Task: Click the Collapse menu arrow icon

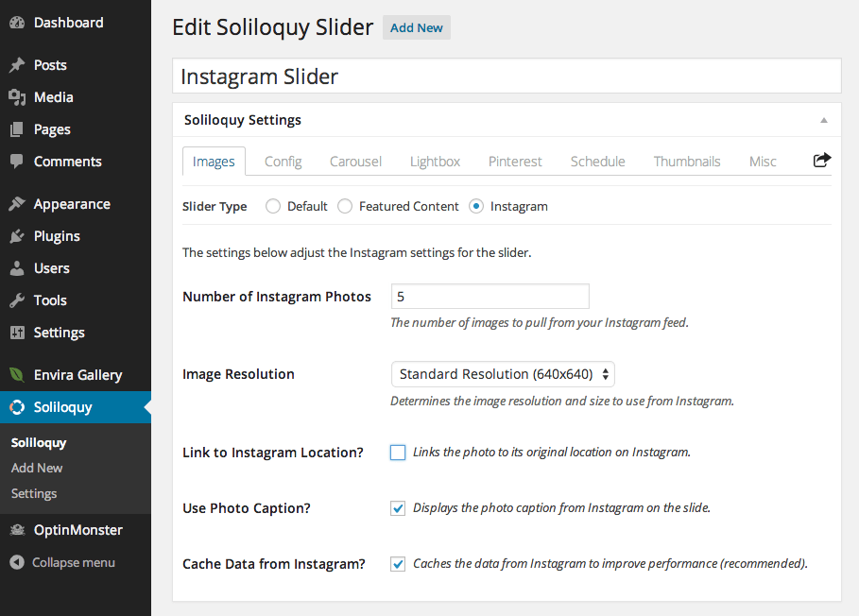Action: tap(17, 562)
